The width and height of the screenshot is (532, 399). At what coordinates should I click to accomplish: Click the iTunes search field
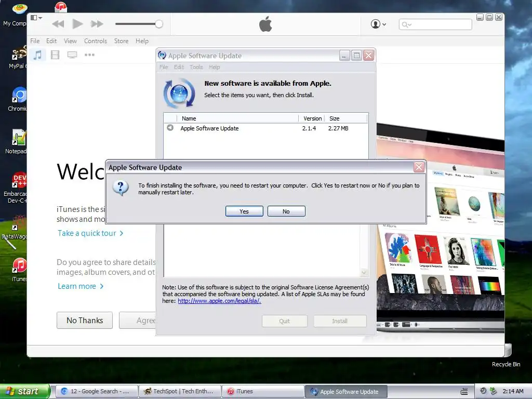(435, 24)
